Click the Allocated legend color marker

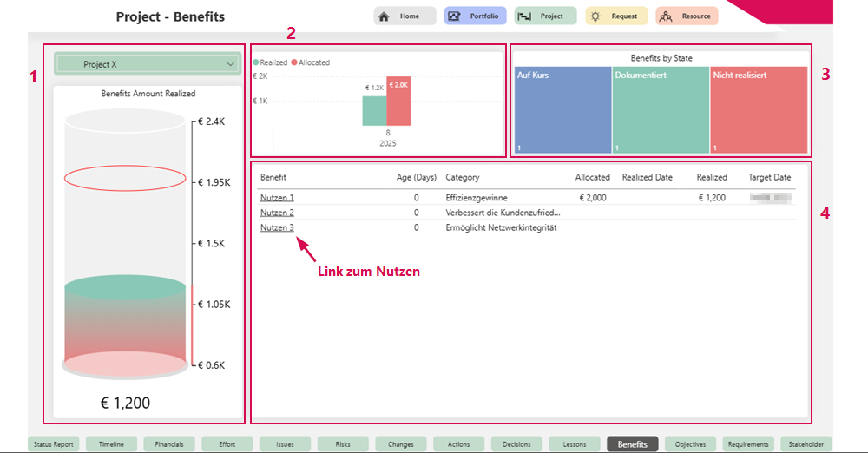[295, 62]
